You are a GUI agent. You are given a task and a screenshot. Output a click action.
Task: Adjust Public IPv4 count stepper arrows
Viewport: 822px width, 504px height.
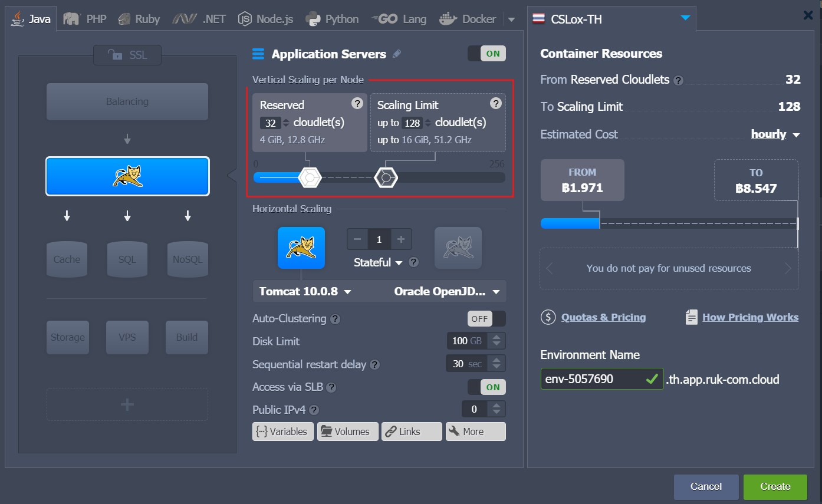pos(497,409)
